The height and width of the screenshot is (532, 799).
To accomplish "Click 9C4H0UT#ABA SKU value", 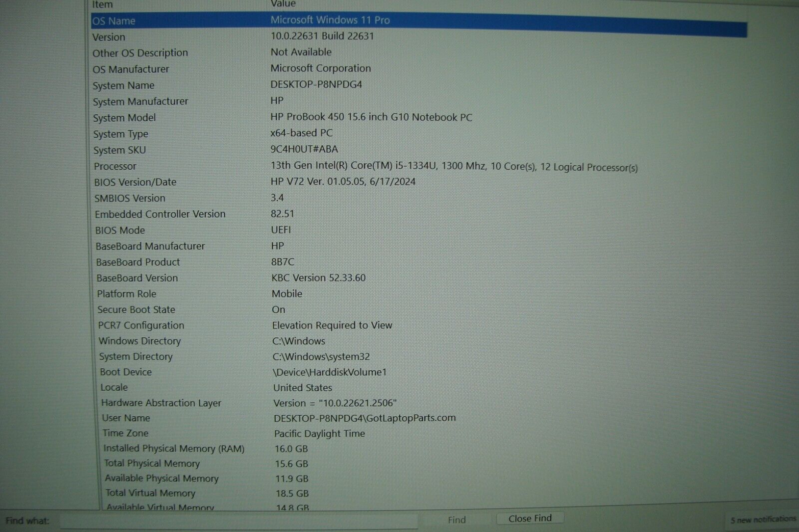I will 304,149.
